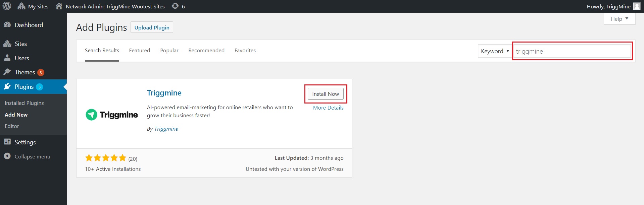Open More Details for Triggmine plugin
This screenshot has height=205, width=644.
point(328,108)
